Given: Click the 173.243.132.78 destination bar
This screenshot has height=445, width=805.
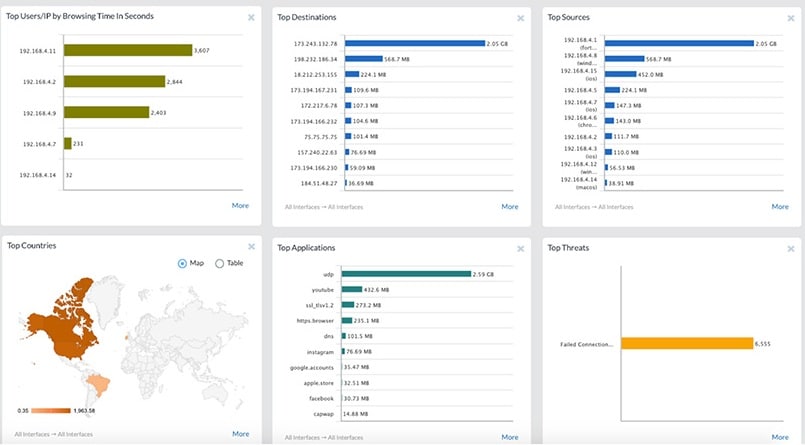Looking at the screenshot, I should pos(414,44).
